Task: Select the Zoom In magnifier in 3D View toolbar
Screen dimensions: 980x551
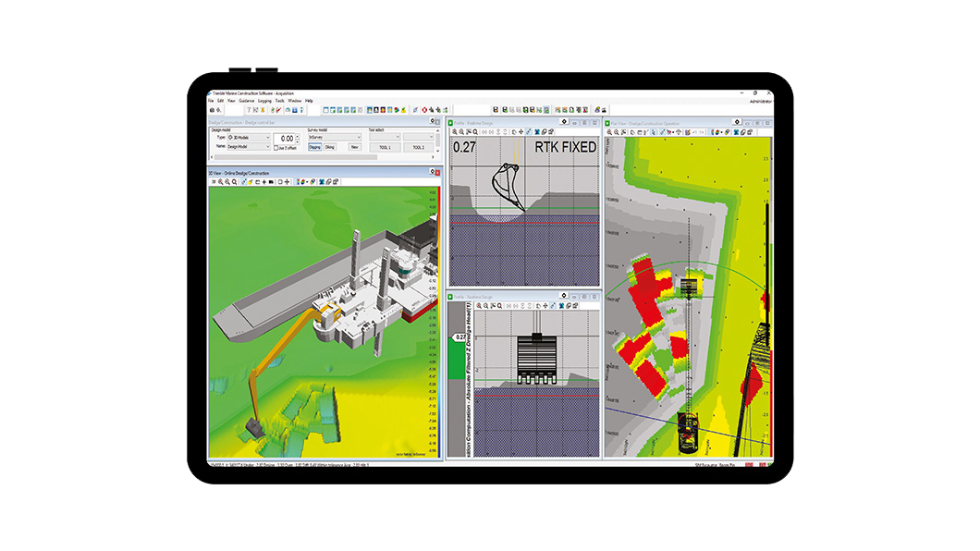Action: pos(220,182)
